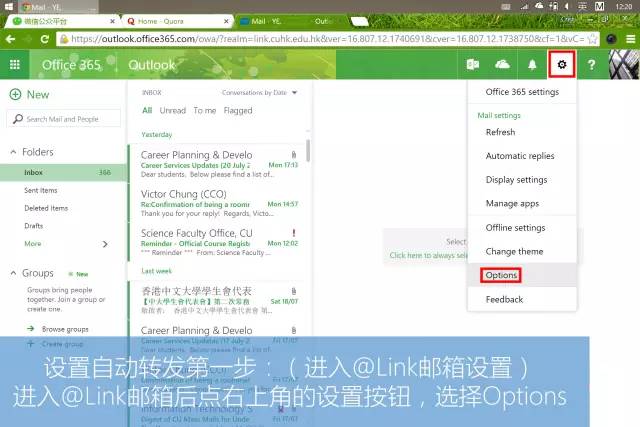
Task: Open the OneDrive cloud icon
Action: [502, 65]
